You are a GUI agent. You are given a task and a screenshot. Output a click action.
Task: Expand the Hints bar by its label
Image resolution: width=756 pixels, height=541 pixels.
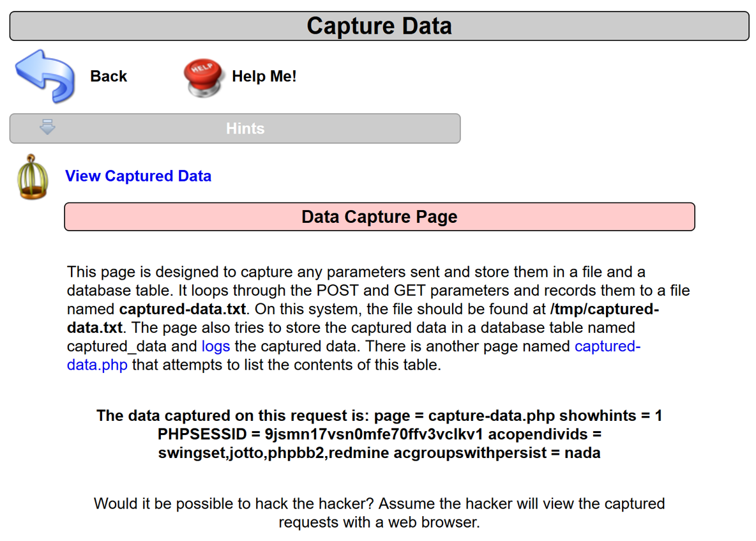coord(245,128)
